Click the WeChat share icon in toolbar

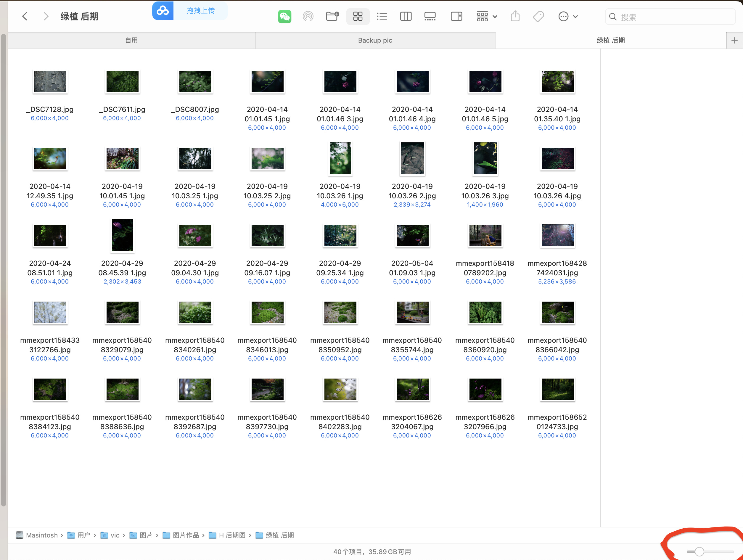[x=284, y=17]
